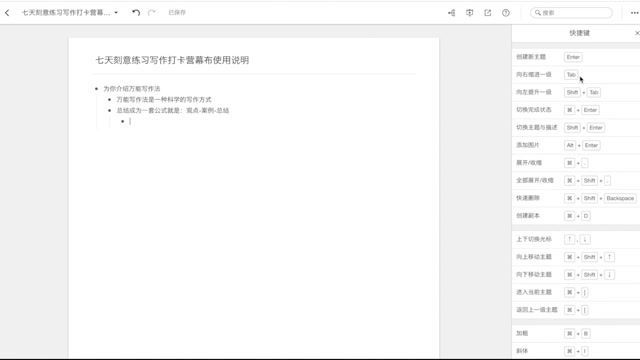The height and width of the screenshot is (360, 640).
Task: Click the bullet of 为你介绍万能写作法
Action: [97, 89]
